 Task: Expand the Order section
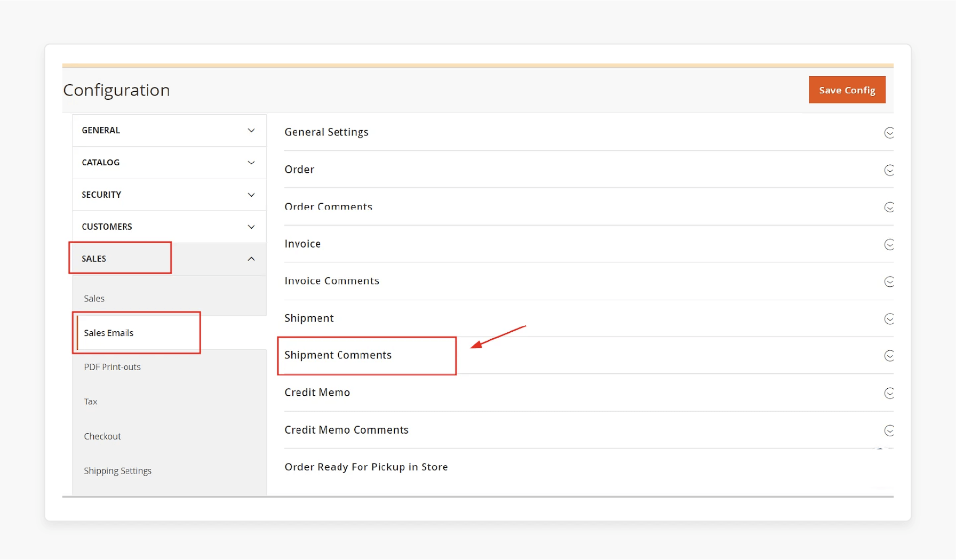[x=589, y=170]
